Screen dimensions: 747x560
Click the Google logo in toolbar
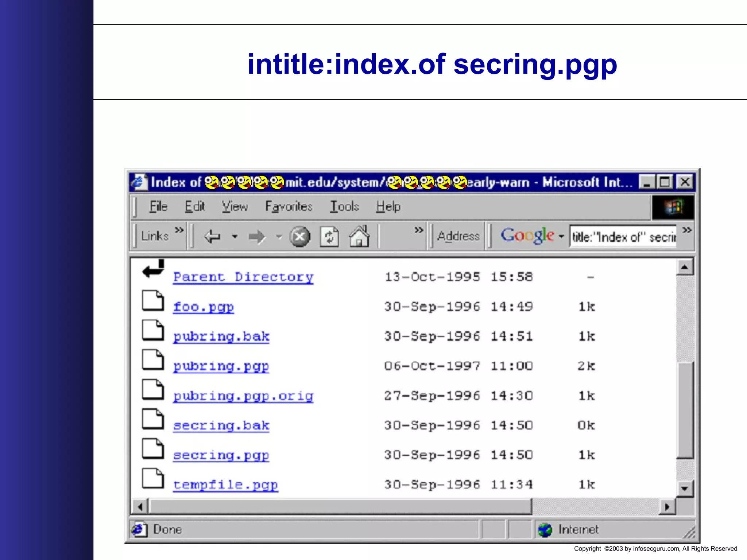(527, 236)
